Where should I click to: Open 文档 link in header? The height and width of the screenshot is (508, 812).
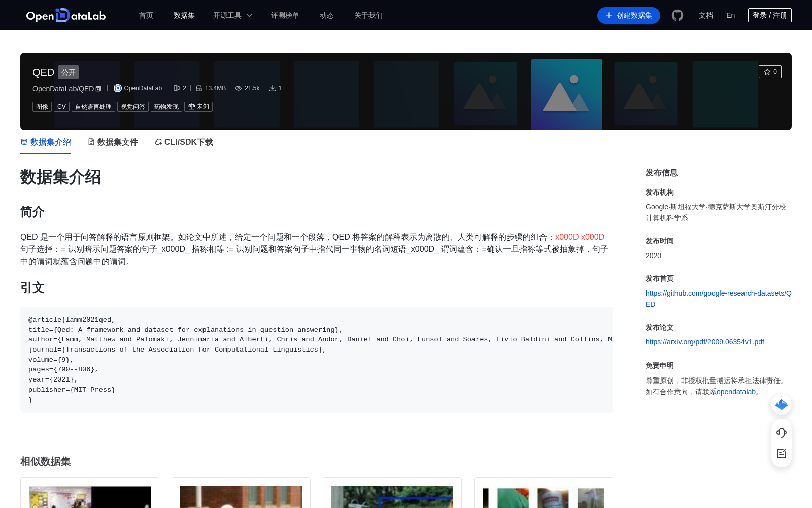pos(706,15)
